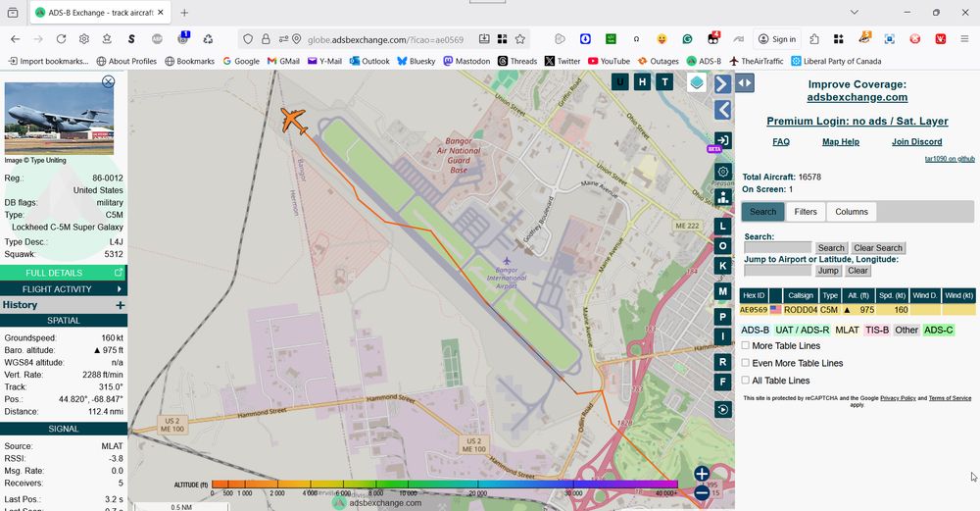Expand the History section plus sign
Screen dimensions: 980x511
pos(121,305)
